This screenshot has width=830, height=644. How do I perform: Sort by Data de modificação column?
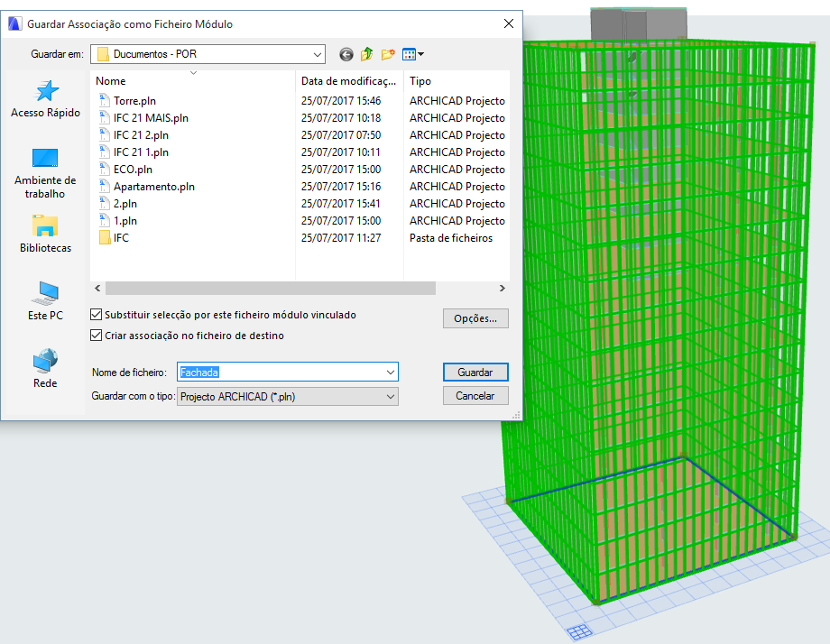pos(349,81)
